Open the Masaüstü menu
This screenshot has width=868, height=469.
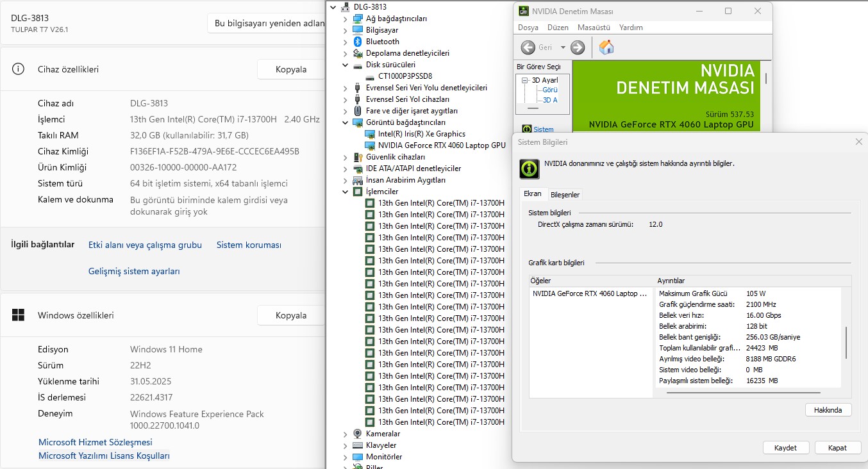pyautogui.click(x=594, y=28)
